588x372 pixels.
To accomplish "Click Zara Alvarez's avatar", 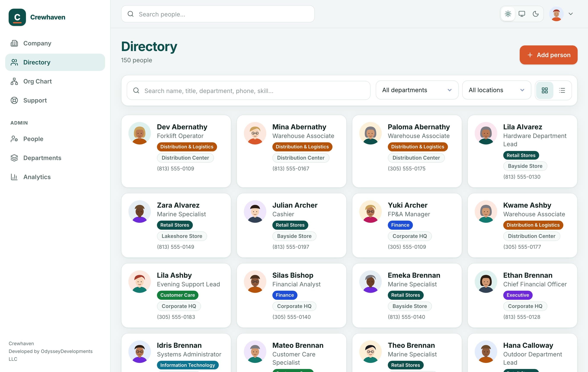I will (x=140, y=212).
